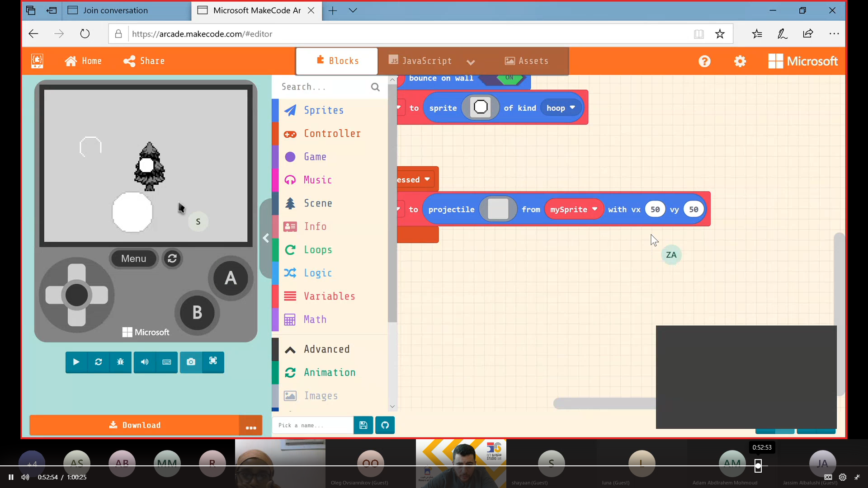Open the hoop kind dropdown
The image size is (868, 488).
(x=561, y=108)
